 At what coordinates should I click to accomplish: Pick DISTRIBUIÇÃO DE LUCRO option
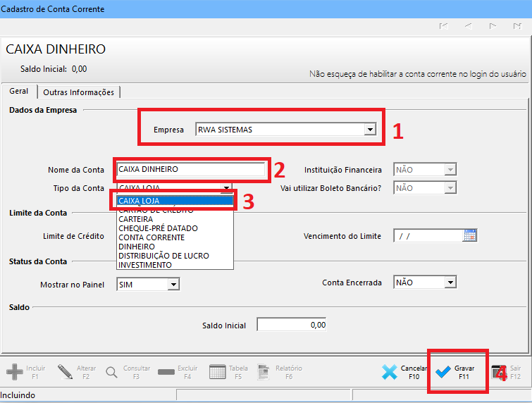(175, 256)
